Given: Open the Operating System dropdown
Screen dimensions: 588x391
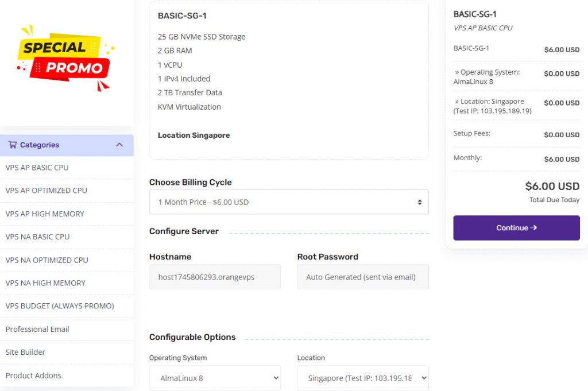Looking at the screenshot, I should (215, 378).
